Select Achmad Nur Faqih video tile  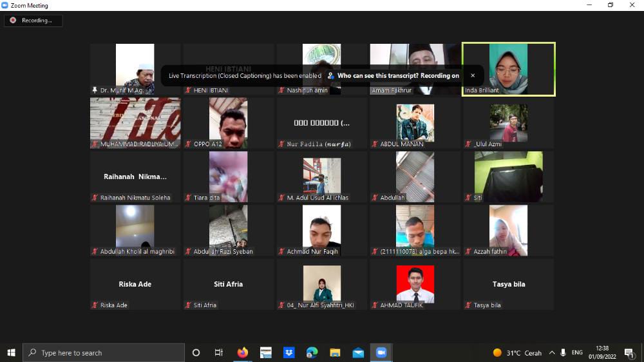coord(321,231)
